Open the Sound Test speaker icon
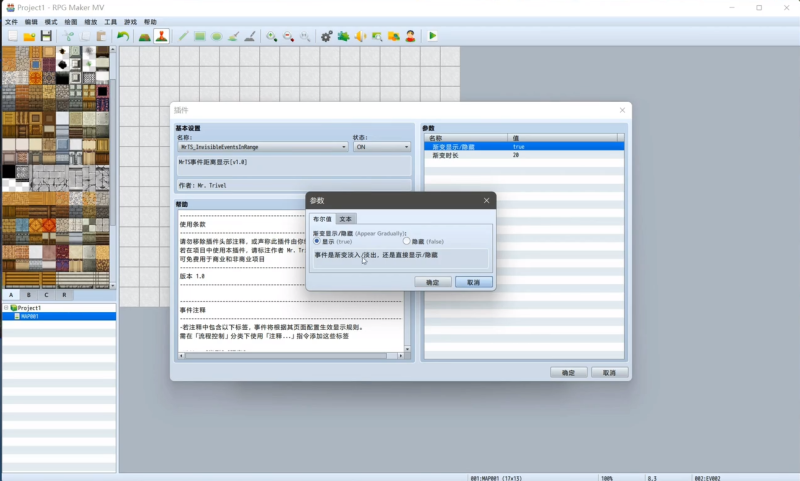Image resolution: width=800 pixels, height=481 pixels. (360, 36)
